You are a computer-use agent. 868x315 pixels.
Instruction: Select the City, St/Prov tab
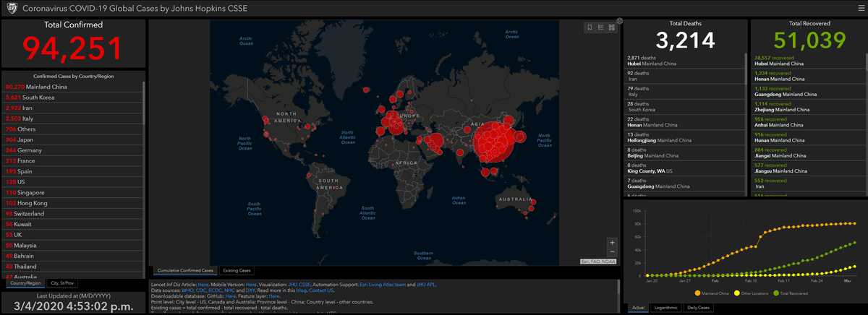click(62, 283)
